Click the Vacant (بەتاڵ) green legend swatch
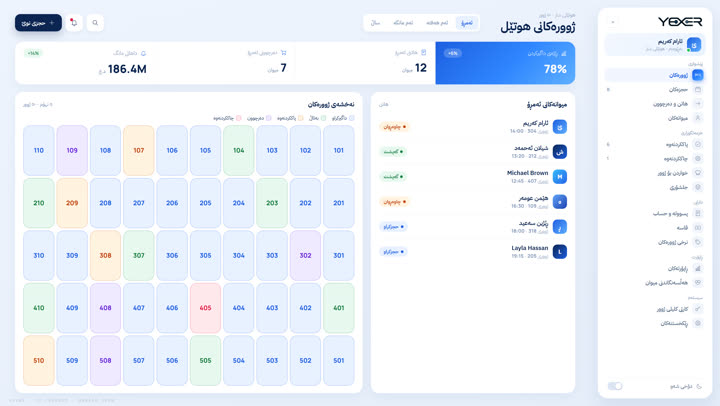Screen dimensions: 720x406 pyautogui.click(x=323, y=118)
